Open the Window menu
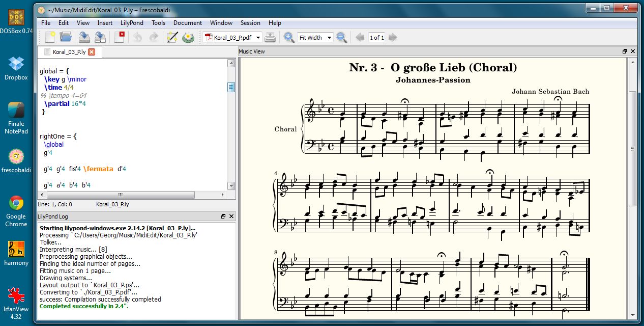The image size is (644, 326). point(221,22)
